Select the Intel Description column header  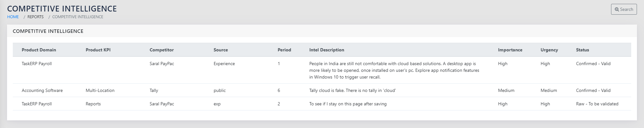pyautogui.click(x=327, y=50)
